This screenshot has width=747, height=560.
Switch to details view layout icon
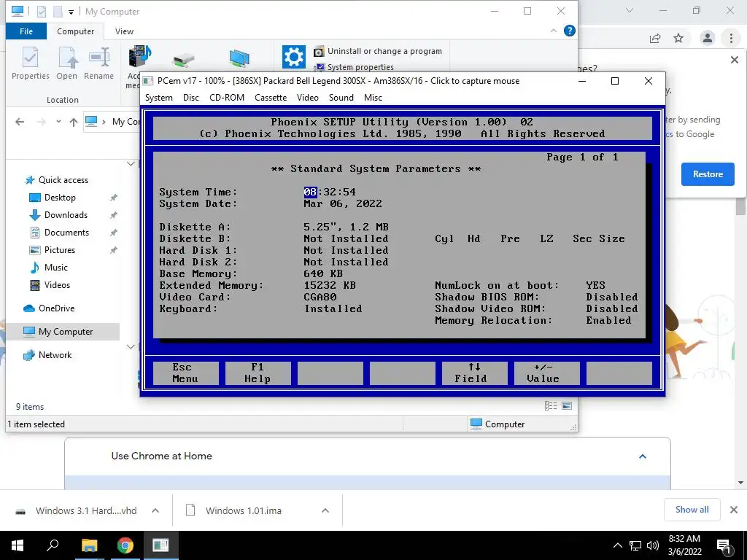click(x=550, y=405)
